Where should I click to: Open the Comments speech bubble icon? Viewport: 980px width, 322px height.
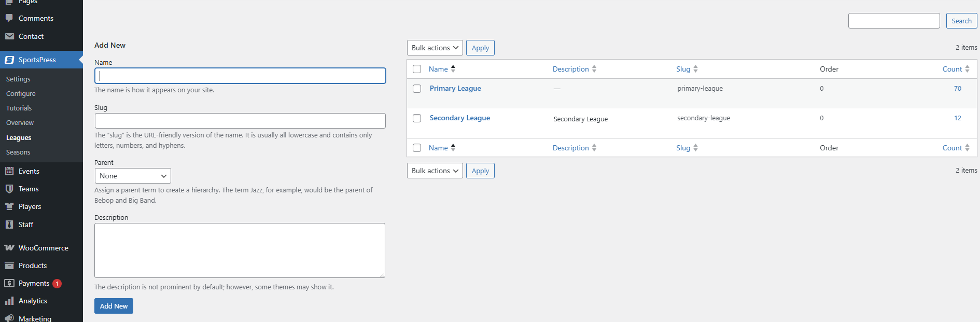pyautogui.click(x=9, y=18)
